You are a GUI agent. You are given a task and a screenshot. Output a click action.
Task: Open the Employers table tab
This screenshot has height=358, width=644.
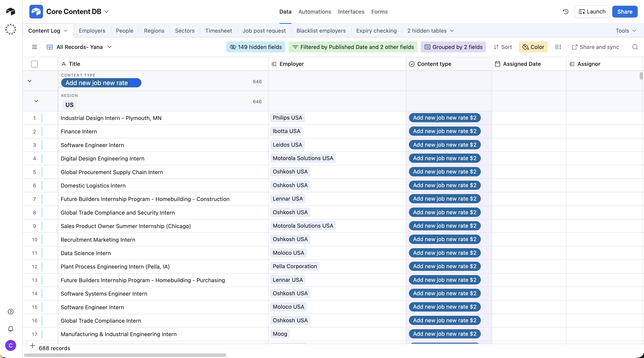click(92, 31)
